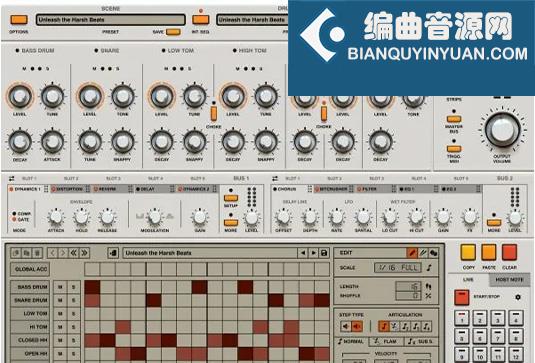Toggle the Int. Seq button
The image size is (535, 363).
tap(201, 19)
